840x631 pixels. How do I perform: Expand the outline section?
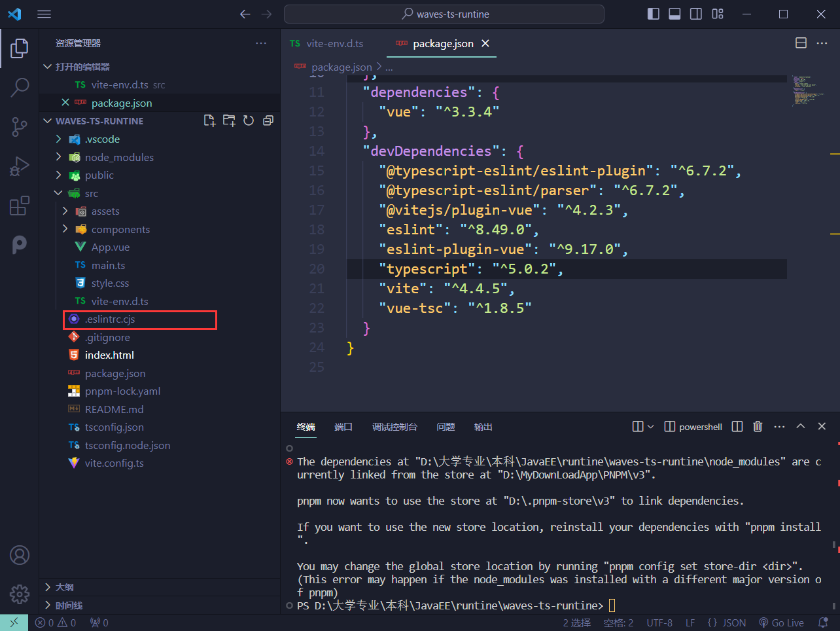pyautogui.click(x=160, y=587)
